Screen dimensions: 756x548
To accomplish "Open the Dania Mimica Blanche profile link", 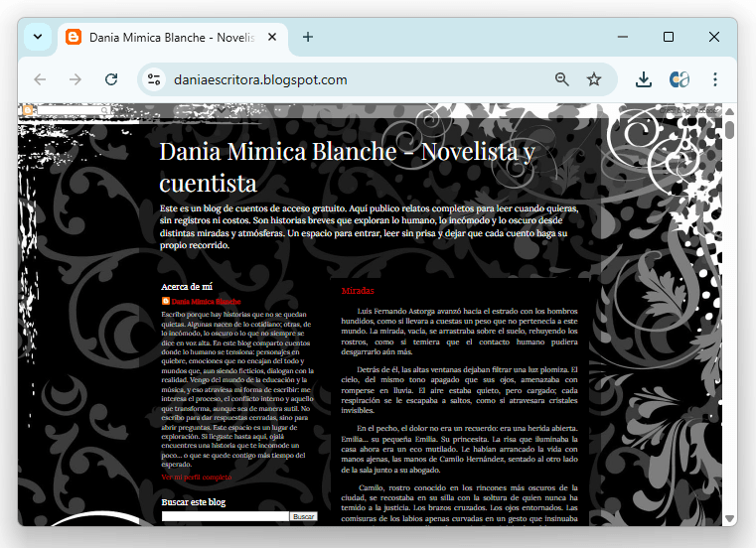I will tap(206, 302).
